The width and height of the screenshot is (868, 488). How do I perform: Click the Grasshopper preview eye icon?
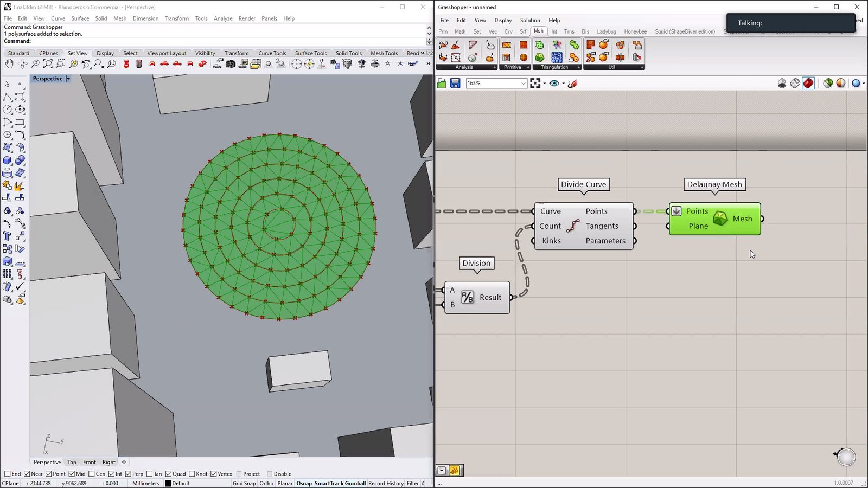click(x=554, y=84)
